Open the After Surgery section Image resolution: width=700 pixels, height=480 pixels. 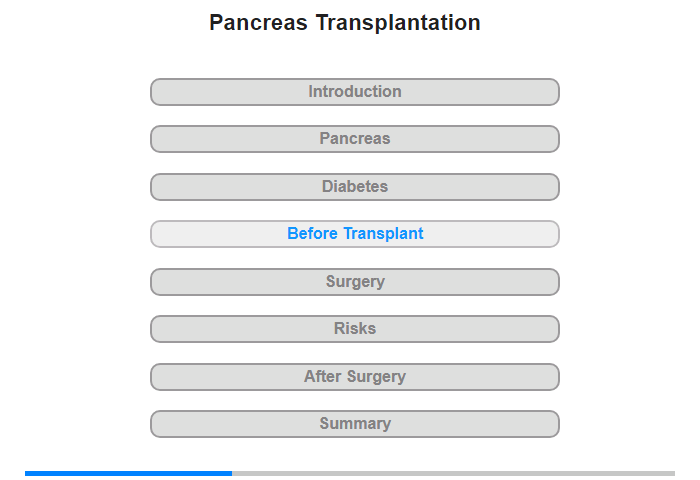[354, 377]
